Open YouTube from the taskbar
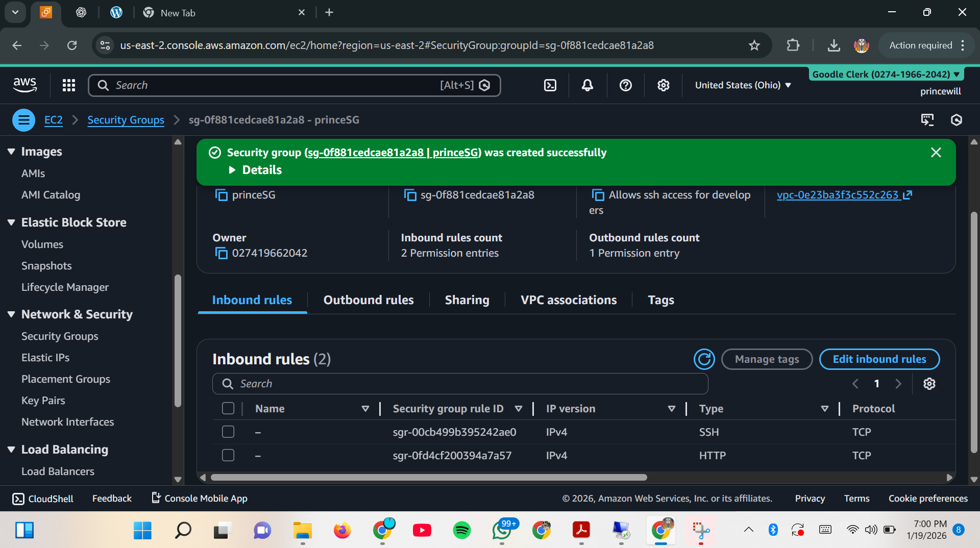The width and height of the screenshot is (980, 548). point(422,530)
